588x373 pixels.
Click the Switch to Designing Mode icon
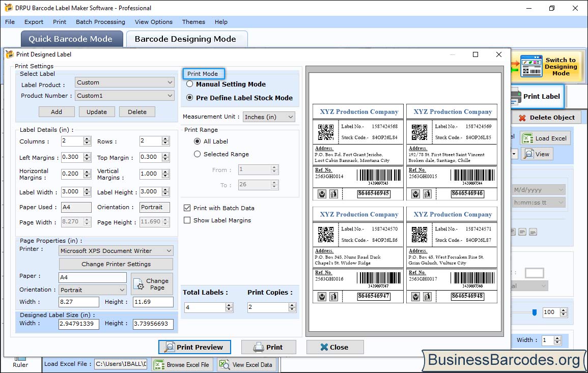[x=531, y=66]
